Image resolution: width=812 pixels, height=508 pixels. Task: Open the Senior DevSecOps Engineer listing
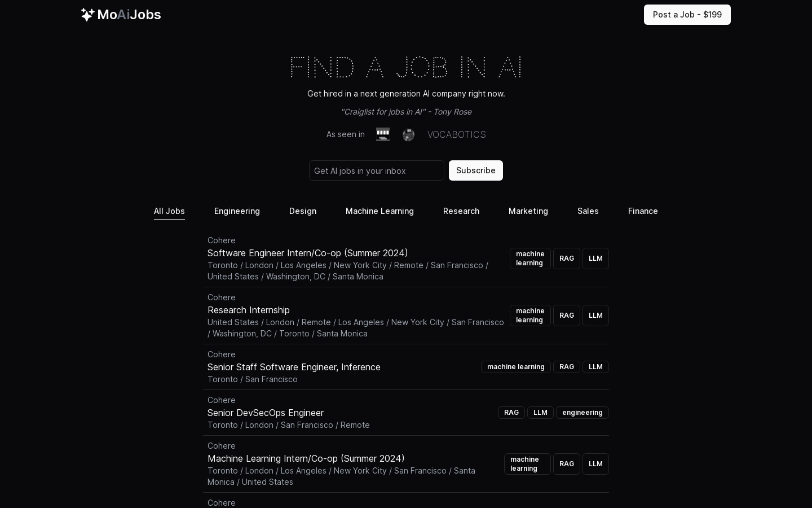(266, 413)
